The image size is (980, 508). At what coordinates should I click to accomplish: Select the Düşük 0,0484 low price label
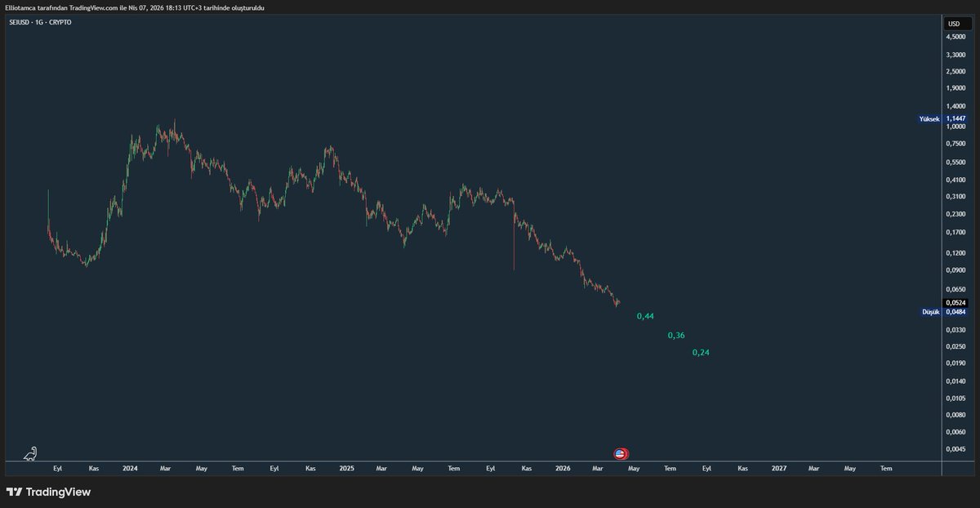[944, 311]
